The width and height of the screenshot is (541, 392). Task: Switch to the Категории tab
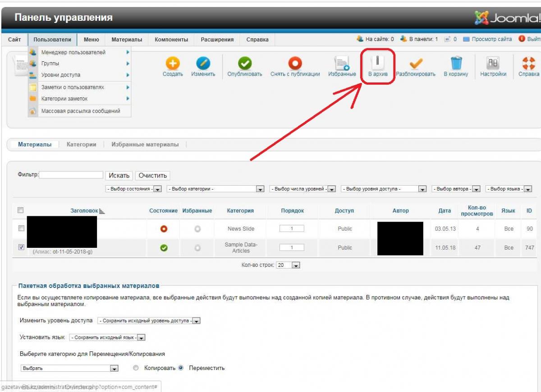(x=81, y=145)
